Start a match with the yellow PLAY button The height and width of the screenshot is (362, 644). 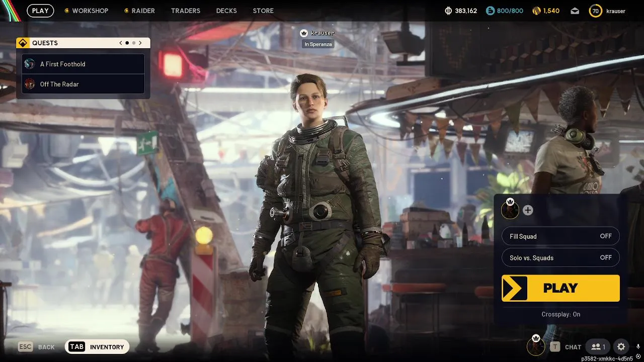pos(560,288)
